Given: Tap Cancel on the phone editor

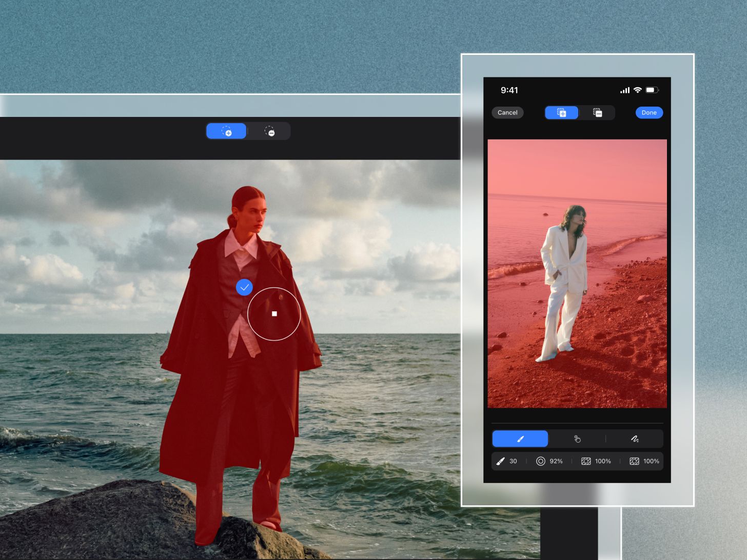Looking at the screenshot, I should click(507, 113).
